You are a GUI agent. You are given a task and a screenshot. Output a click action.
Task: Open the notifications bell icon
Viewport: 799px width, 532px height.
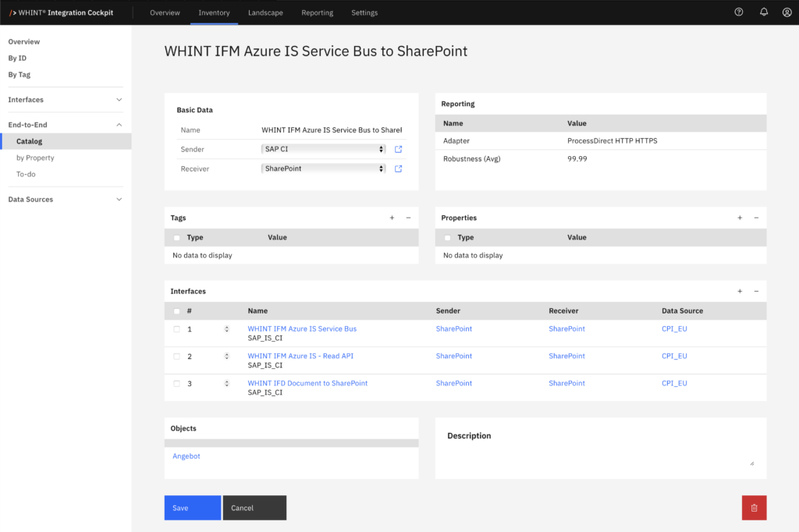click(x=764, y=12)
